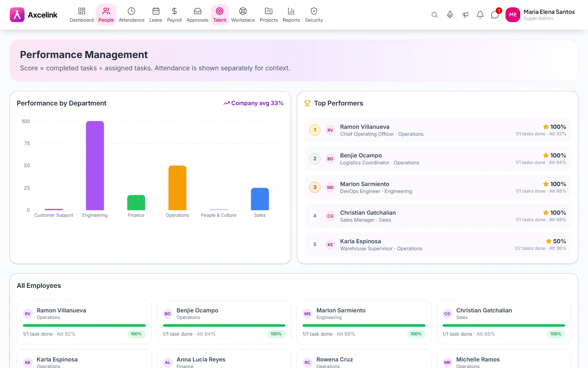588x368 pixels.
Task: Select Karla Espinosa's name in Top Performers
Action: tap(361, 241)
